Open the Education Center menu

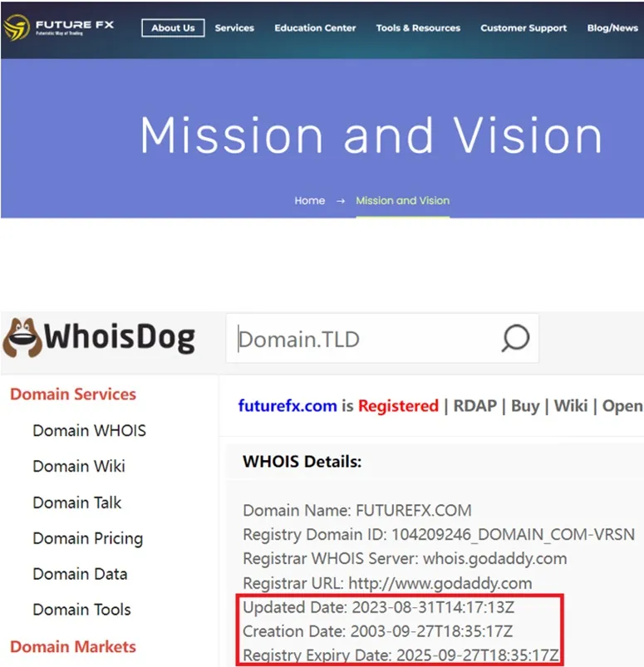(315, 28)
